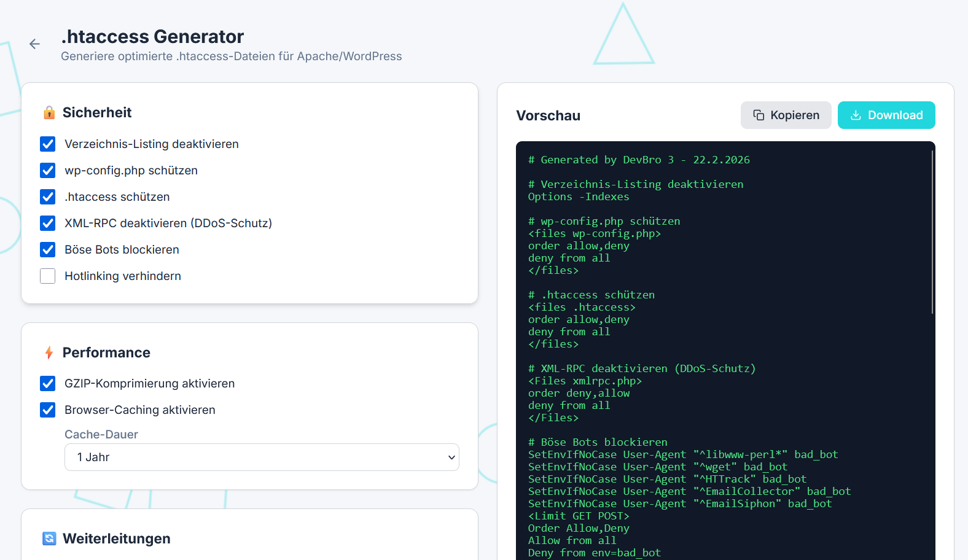Disable wp-config.php schützen option
This screenshot has height=560, width=968.
[48, 170]
